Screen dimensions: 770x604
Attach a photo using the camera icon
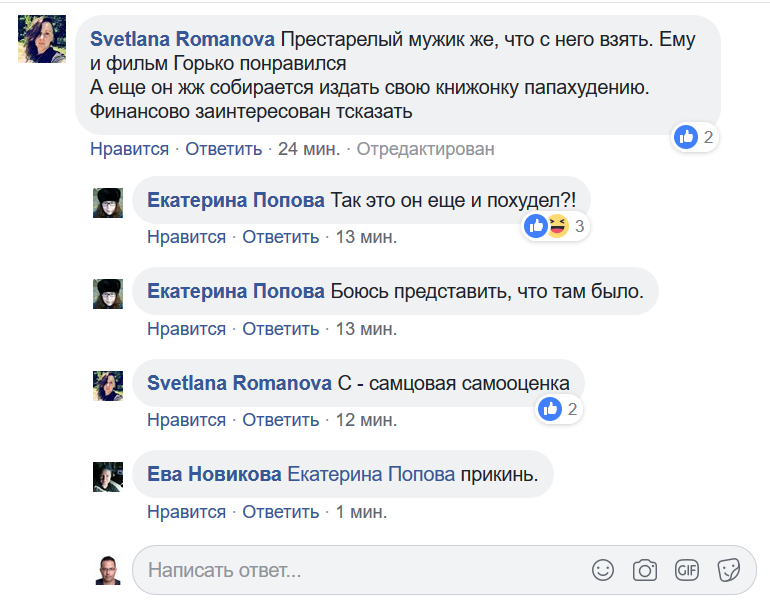(645, 570)
